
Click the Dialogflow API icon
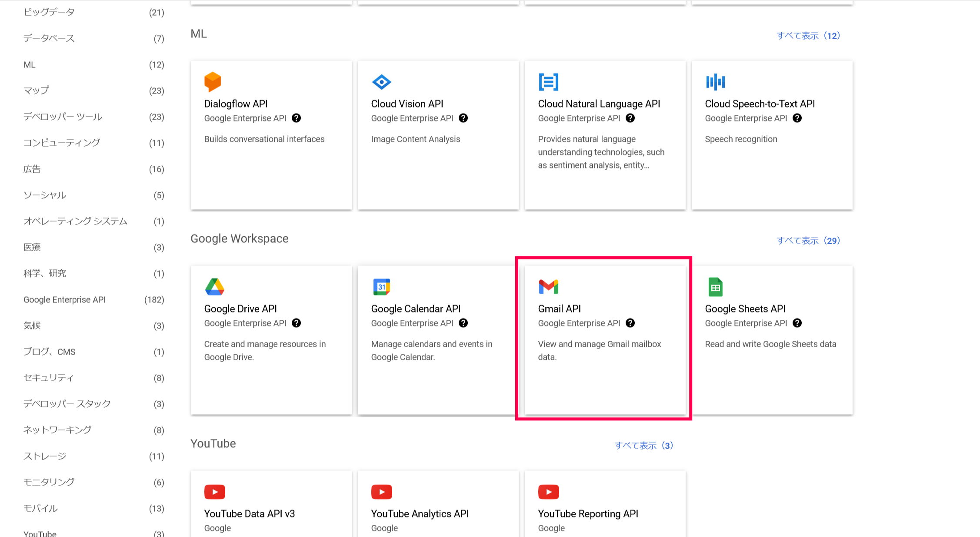(213, 82)
